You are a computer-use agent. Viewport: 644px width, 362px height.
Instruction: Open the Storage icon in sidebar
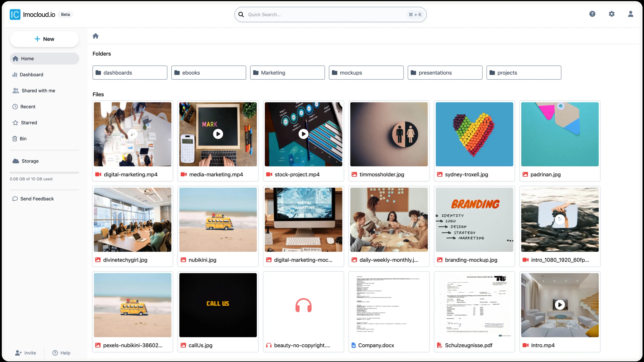tap(15, 160)
